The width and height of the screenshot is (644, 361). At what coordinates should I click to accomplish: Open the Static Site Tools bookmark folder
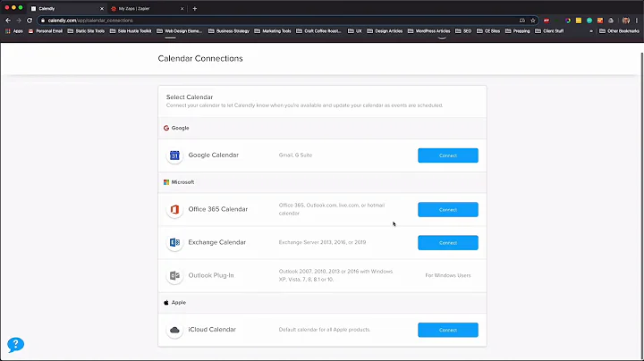coord(86,31)
